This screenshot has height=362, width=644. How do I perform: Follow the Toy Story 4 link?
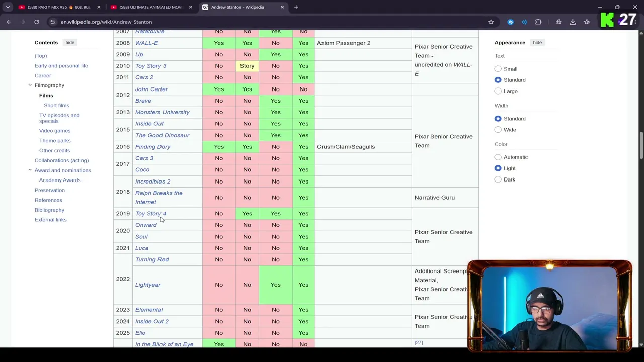tap(150, 214)
